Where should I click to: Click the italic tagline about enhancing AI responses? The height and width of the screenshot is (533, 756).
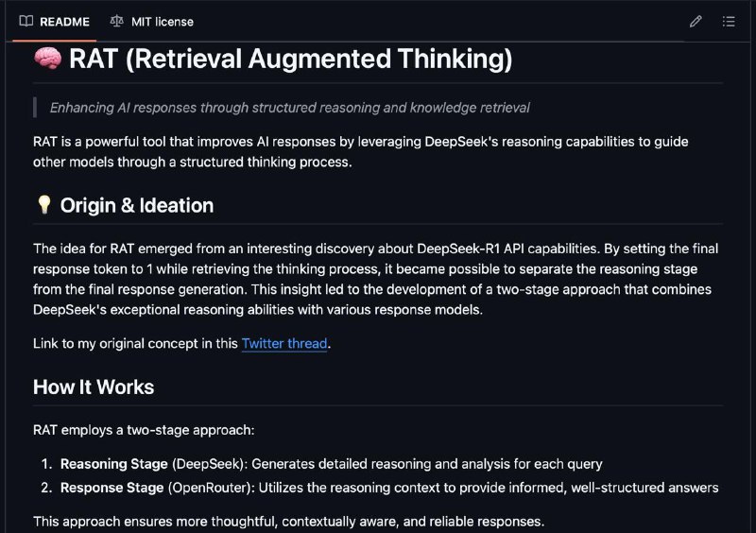(290, 108)
